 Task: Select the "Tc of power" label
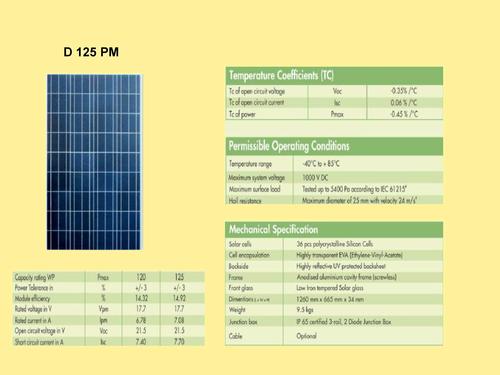[x=242, y=114]
